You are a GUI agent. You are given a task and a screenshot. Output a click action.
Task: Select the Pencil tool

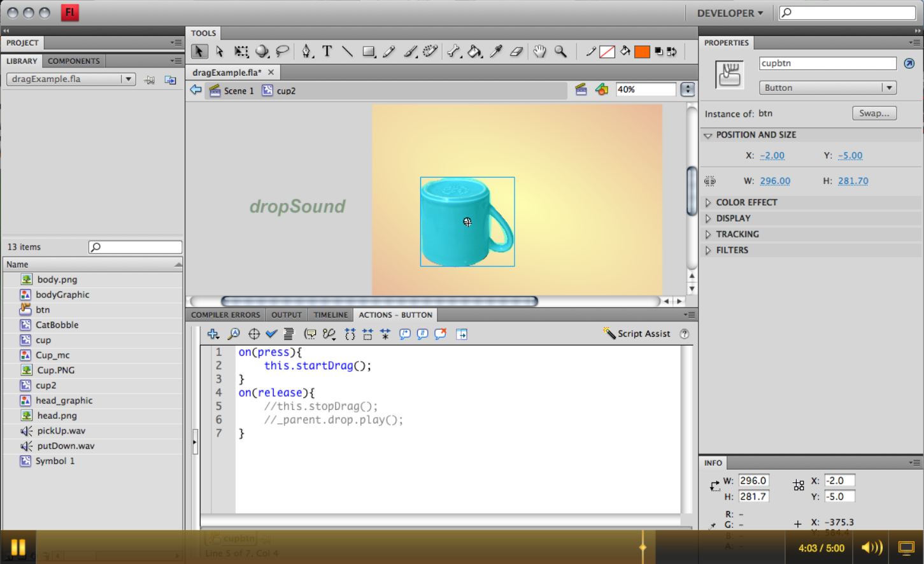(389, 52)
